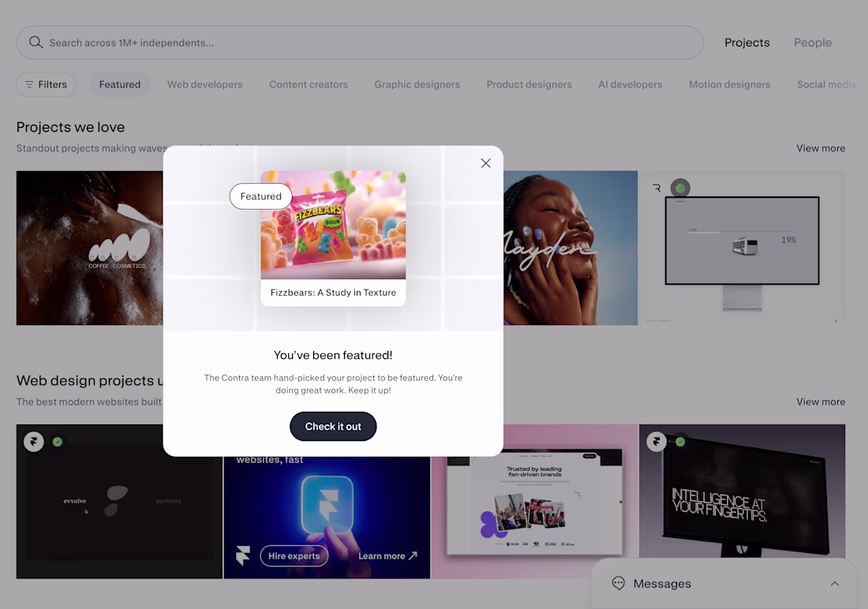Open the Coffee Cosmetics project card

[90, 248]
